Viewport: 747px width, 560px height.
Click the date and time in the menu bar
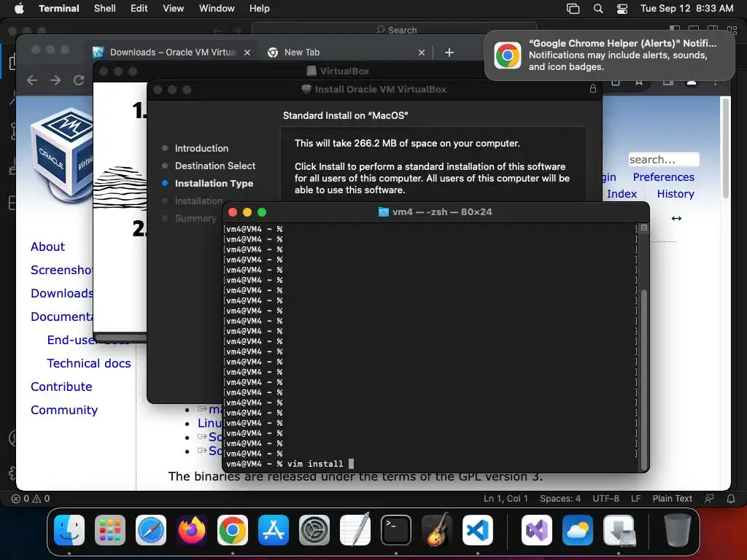tap(686, 9)
